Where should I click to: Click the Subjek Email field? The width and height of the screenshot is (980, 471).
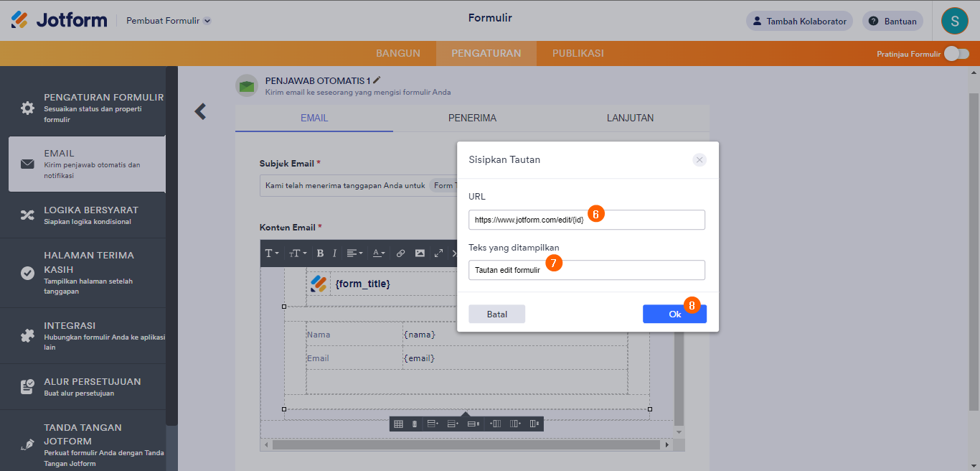358,185
